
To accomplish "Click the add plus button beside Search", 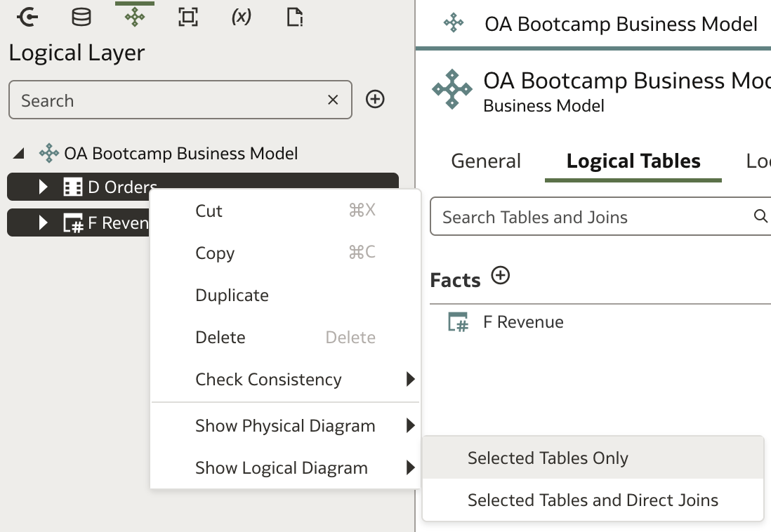I will (375, 100).
